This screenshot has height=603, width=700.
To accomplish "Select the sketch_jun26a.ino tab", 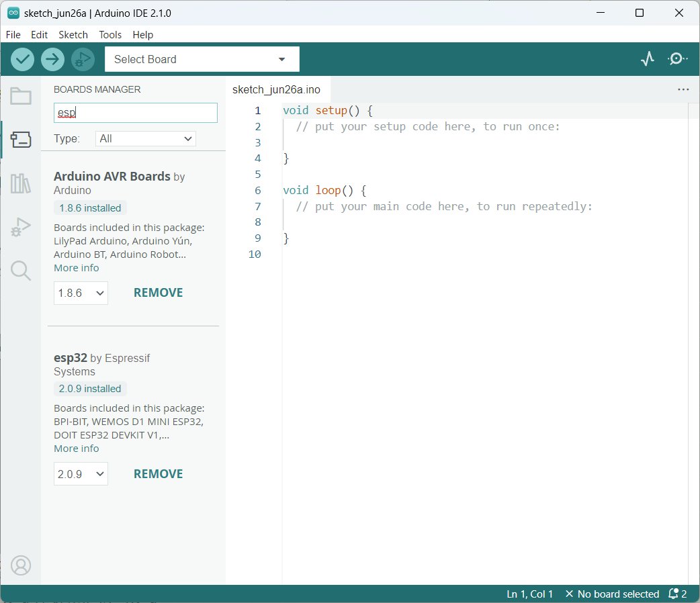I will (x=276, y=90).
